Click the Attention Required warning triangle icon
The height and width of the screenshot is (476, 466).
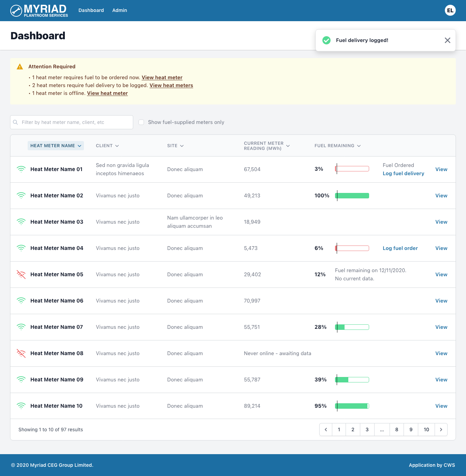20,67
